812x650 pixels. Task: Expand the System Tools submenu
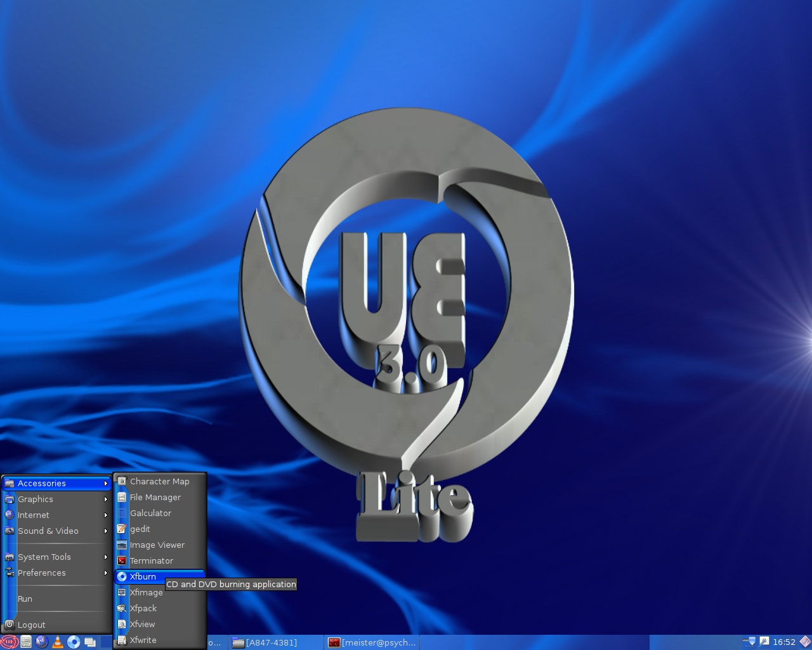(x=57, y=557)
